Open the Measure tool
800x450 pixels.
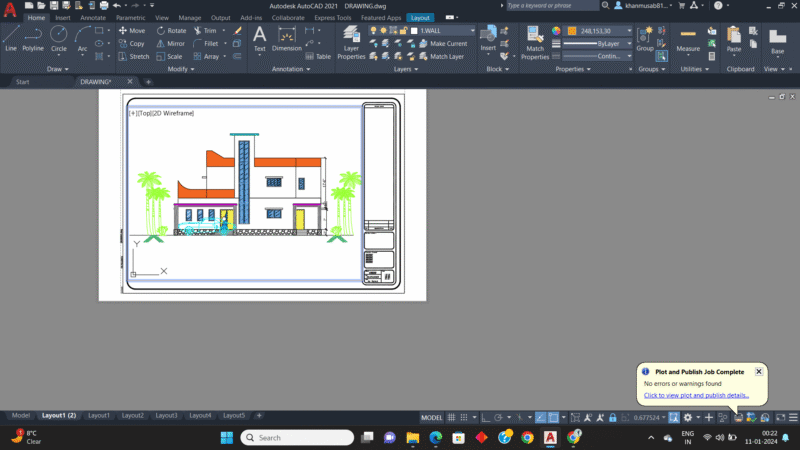click(688, 40)
